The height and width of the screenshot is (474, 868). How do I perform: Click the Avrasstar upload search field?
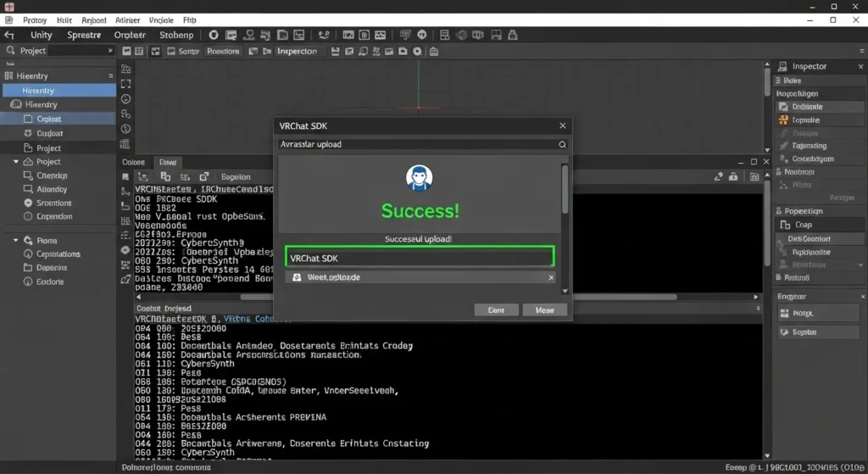419,144
